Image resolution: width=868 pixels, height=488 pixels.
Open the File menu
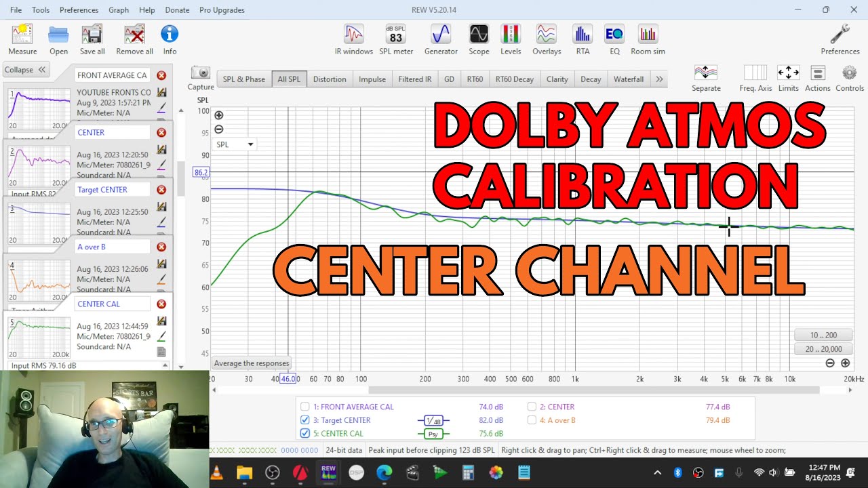click(16, 10)
